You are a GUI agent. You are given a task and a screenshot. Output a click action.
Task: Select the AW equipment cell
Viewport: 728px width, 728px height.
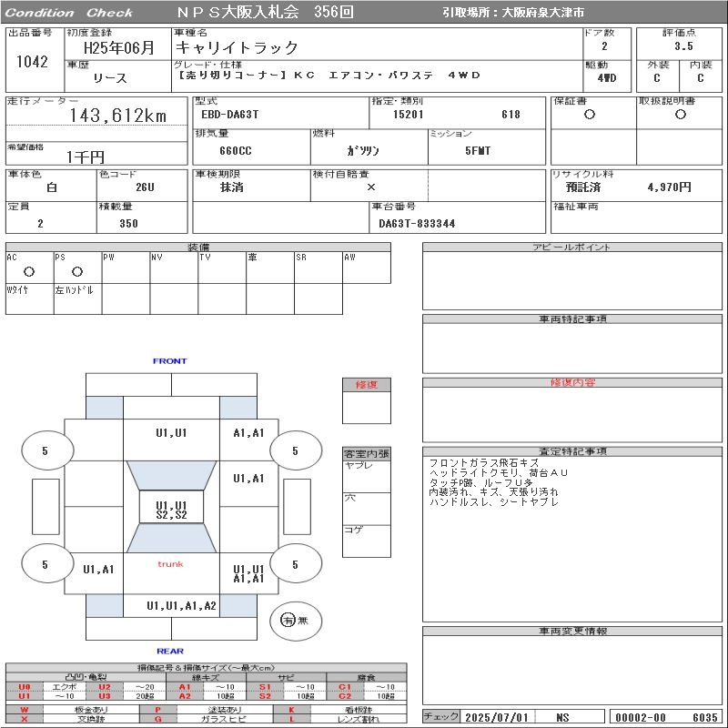point(367,268)
